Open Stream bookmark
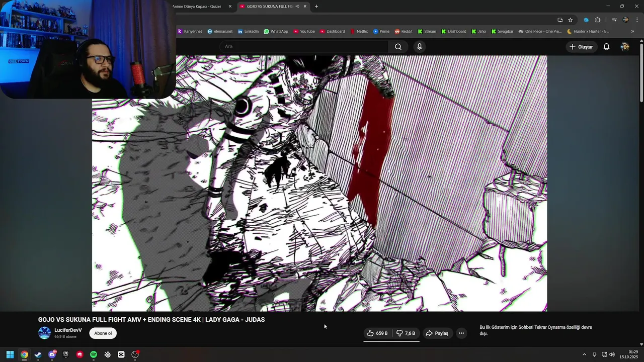The width and height of the screenshot is (644, 362). tap(427, 31)
